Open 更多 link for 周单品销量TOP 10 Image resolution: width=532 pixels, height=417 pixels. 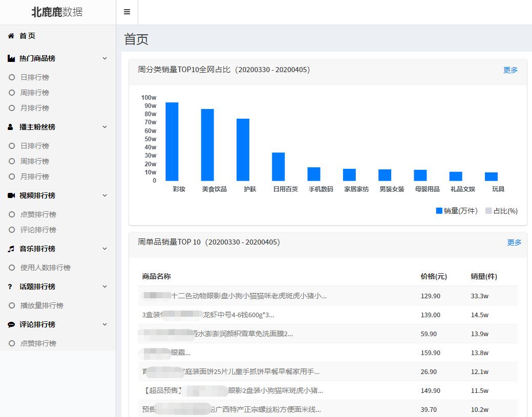514,243
